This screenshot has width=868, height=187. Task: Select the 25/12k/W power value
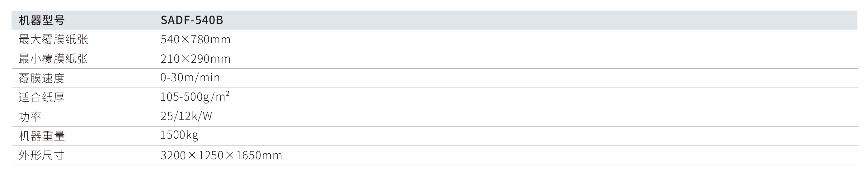point(186,117)
